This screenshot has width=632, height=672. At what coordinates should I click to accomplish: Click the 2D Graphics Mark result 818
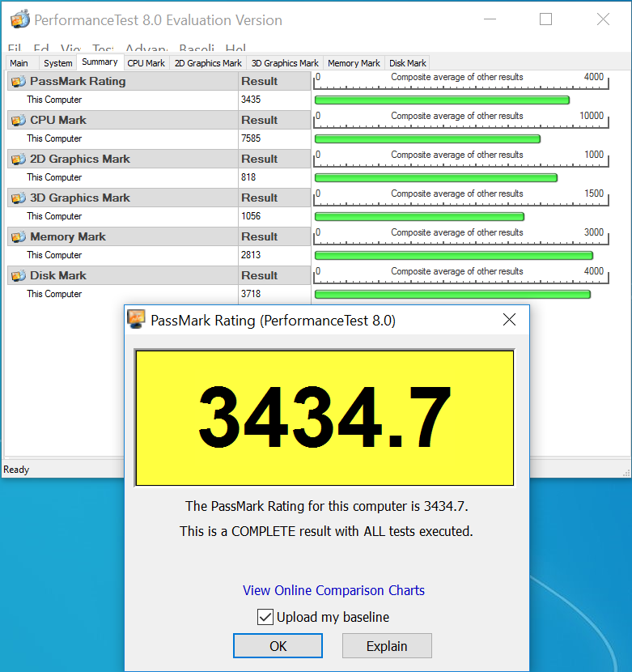click(248, 177)
